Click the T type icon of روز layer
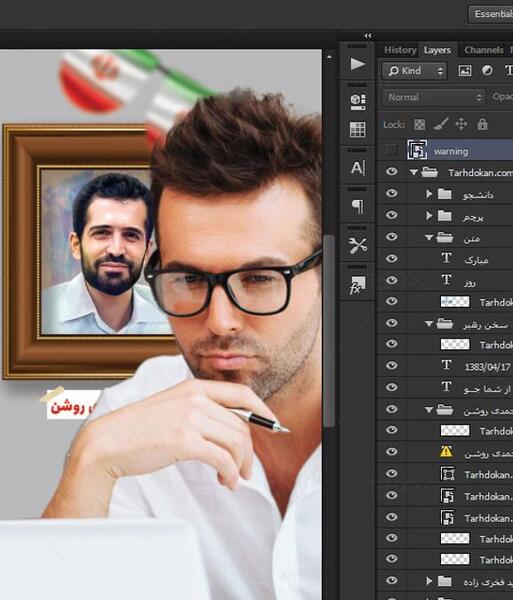The image size is (513, 600). [446, 280]
